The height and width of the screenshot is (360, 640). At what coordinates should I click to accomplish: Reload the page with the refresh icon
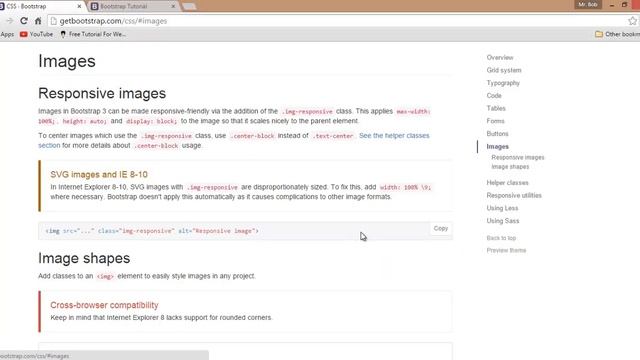24,21
